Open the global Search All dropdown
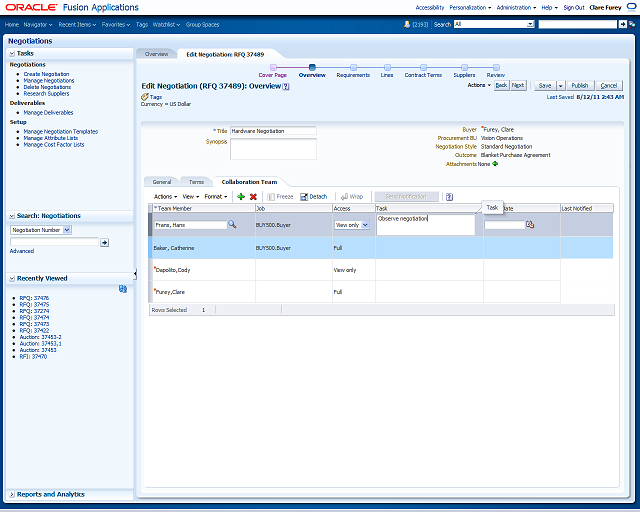The height and width of the screenshot is (512, 640). 530,24
